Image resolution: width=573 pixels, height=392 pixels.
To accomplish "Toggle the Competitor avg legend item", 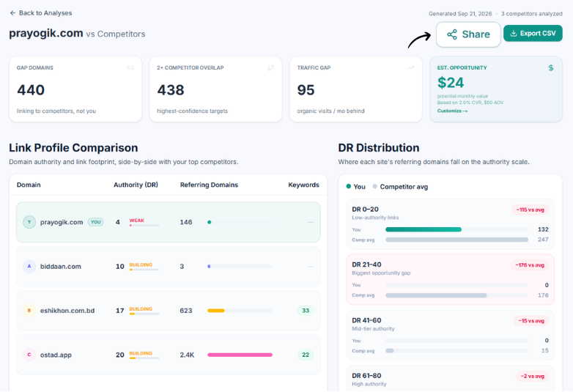I will pyautogui.click(x=400, y=187).
